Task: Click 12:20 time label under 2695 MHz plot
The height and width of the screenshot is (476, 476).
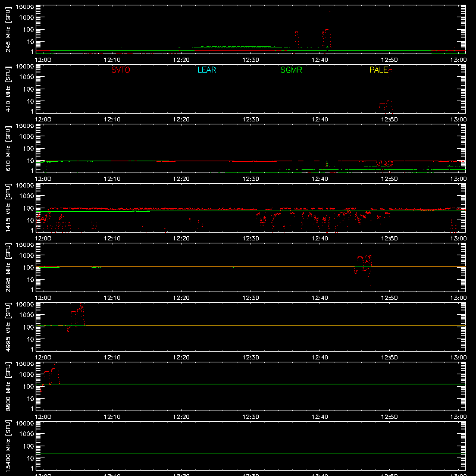Action: click(181, 298)
